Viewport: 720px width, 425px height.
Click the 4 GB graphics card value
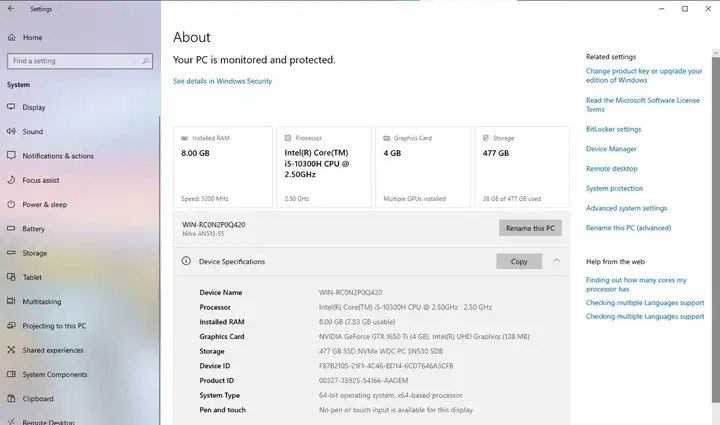[392, 153]
